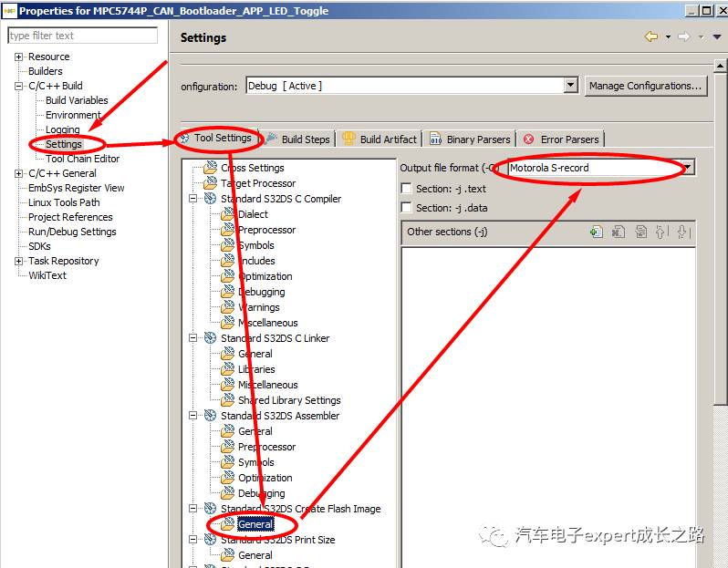Select Preprocessor under C Compiler

(266, 230)
